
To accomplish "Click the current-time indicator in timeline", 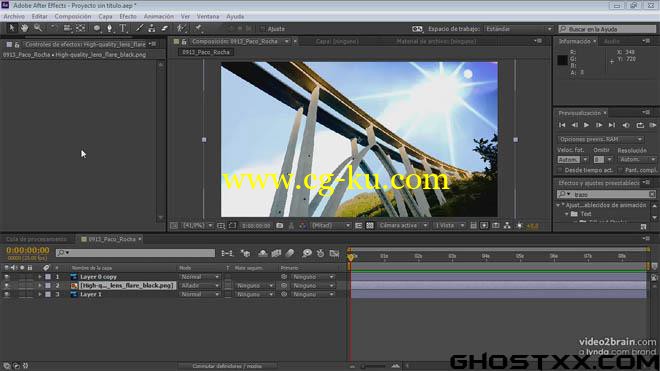I will tap(350, 257).
